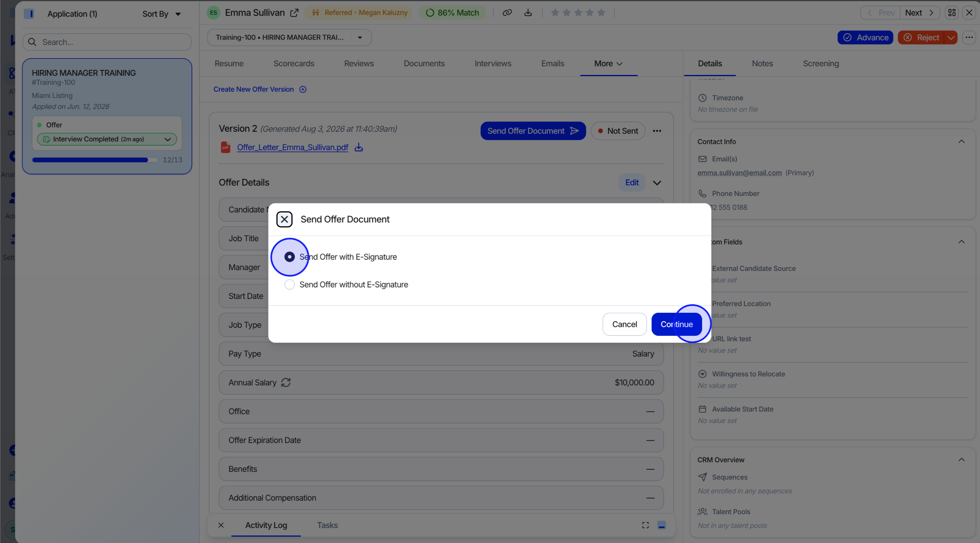Open emma.sullivan@email.com email link

[739, 173]
